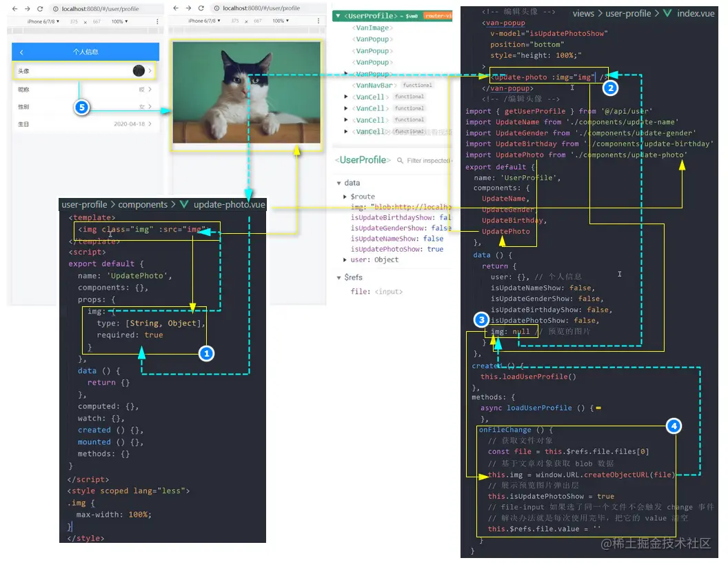This screenshot has width=728, height=567.
Task: Go back in the profile-list browser window
Action: (x=15, y=9)
